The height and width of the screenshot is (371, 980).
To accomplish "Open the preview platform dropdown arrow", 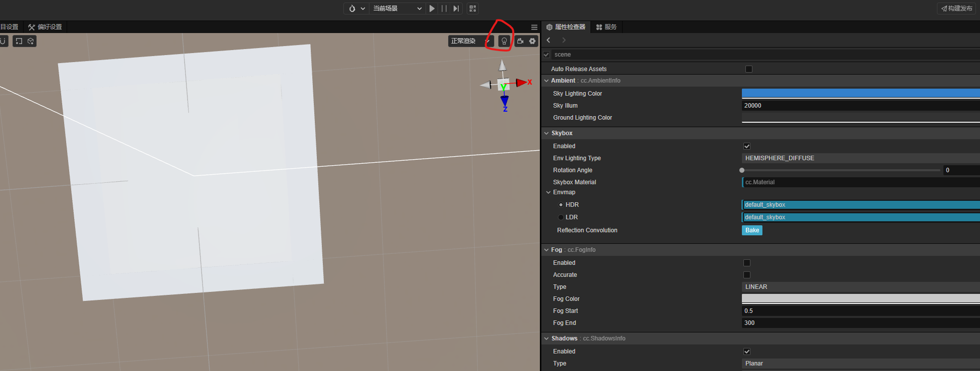I will click(x=363, y=9).
